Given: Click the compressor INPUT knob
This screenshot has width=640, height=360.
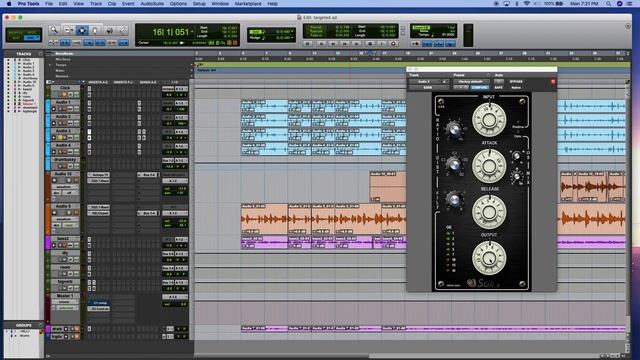Looking at the screenshot, I should (x=489, y=119).
